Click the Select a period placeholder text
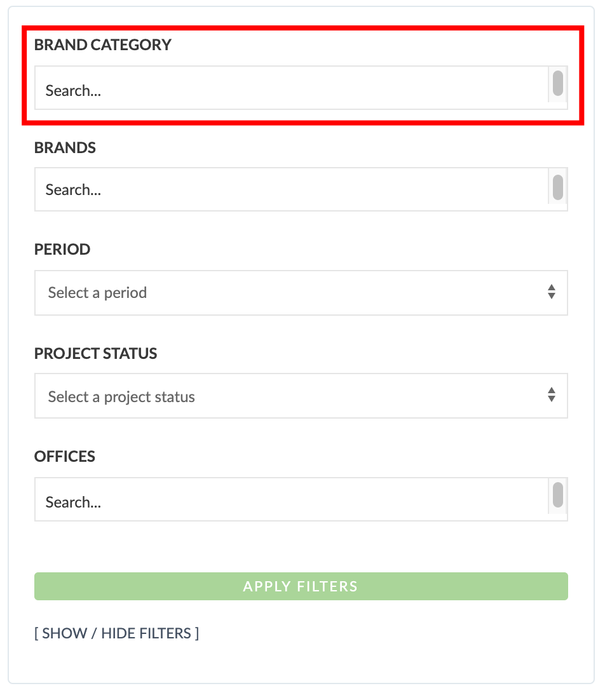This screenshot has height=700, width=612. coord(97,293)
